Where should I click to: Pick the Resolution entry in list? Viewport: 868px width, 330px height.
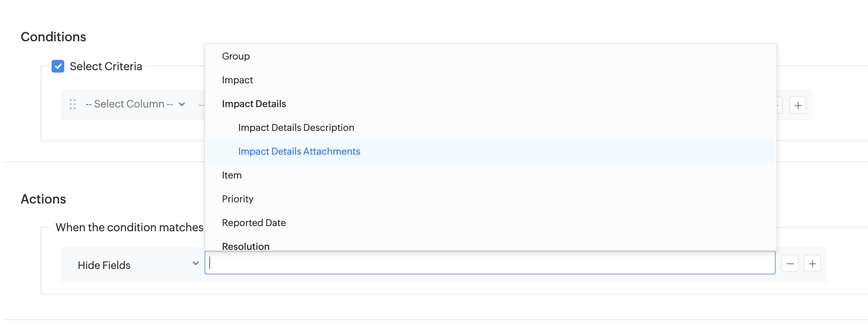(246, 246)
